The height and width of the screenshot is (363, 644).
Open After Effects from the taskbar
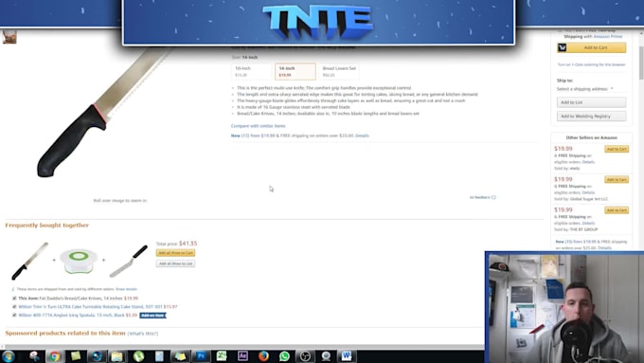click(242, 356)
